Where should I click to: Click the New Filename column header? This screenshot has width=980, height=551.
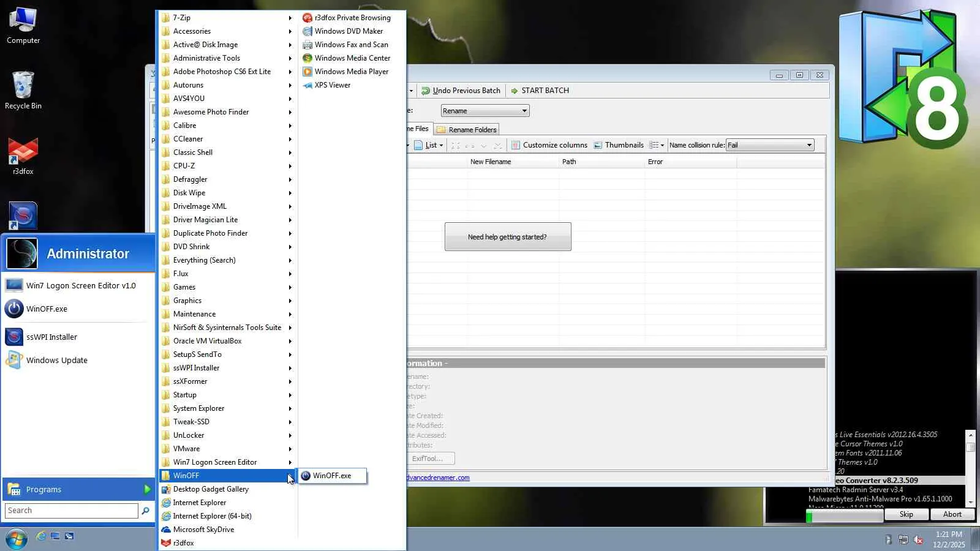click(513, 162)
